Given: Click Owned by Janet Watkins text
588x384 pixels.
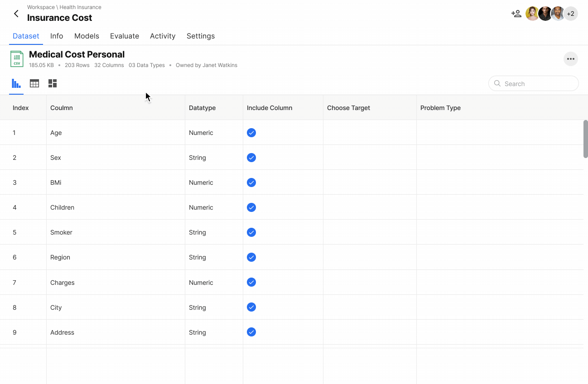Looking at the screenshot, I should point(207,65).
